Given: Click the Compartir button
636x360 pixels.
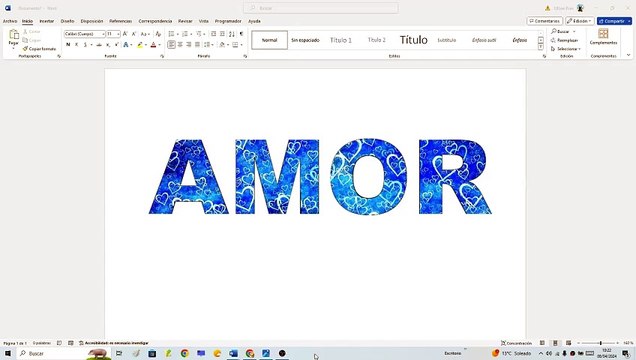Looking at the screenshot, I should pyautogui.click(x=614, y=21).
